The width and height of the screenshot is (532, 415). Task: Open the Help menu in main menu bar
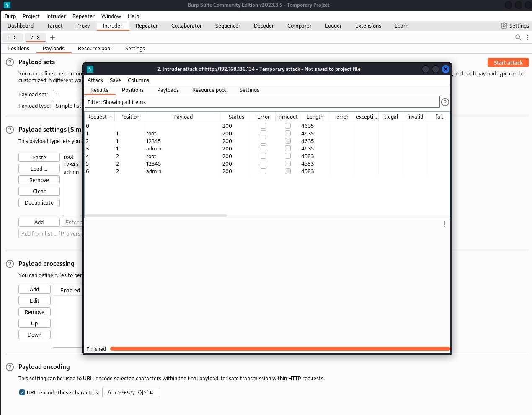[x=134, y=16]
